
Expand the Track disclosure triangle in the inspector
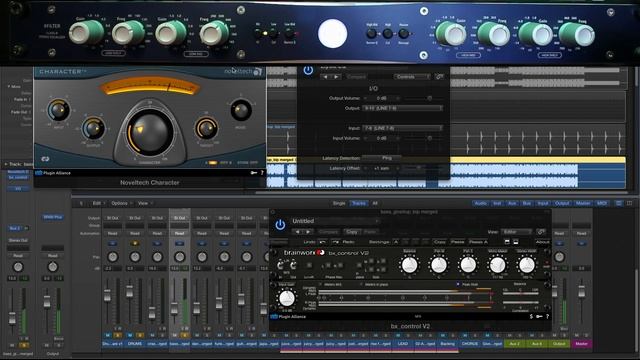point(6,164)
